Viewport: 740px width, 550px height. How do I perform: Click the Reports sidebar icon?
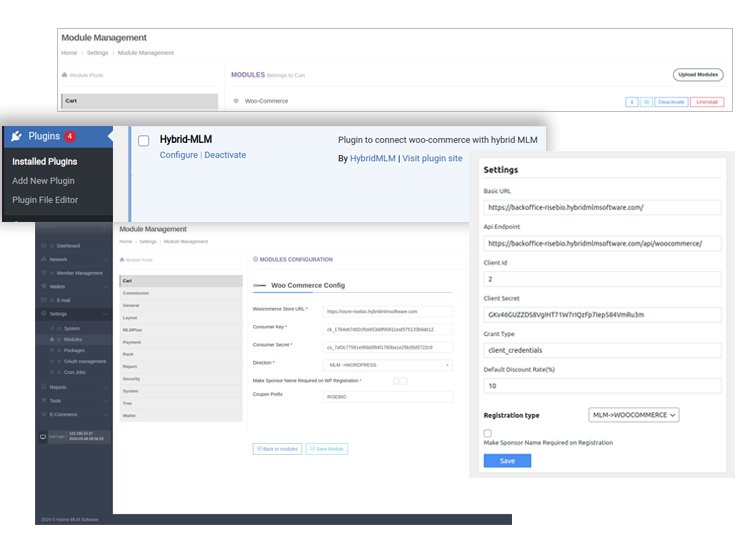(x=44, y=387)
